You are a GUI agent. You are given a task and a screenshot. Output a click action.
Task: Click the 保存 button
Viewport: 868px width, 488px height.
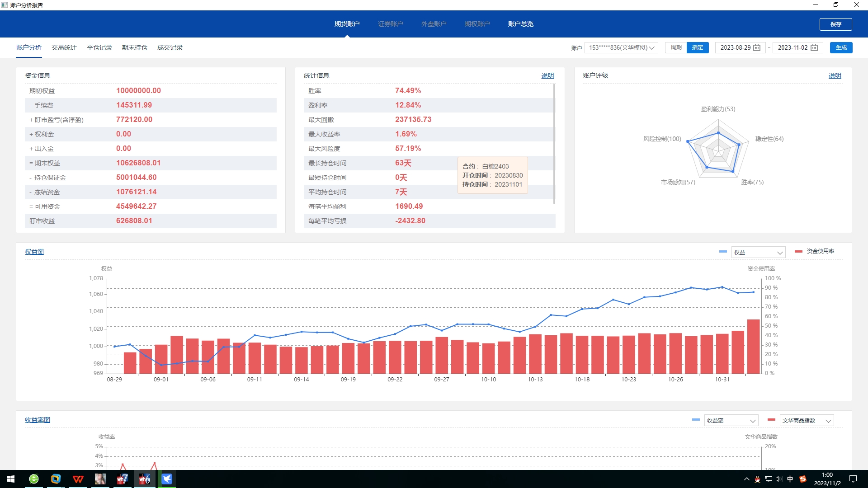point(835,24)
